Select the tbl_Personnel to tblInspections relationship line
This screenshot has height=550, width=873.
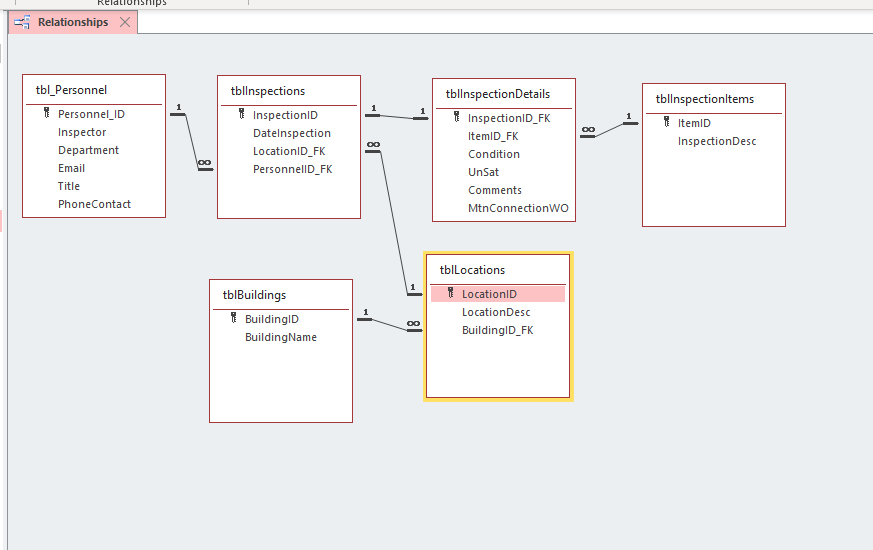(x=192, y=141)
